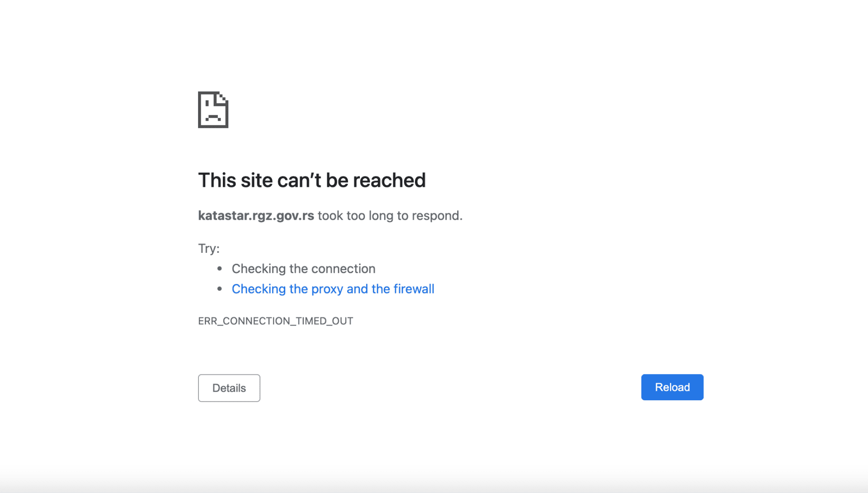Click the "This site can't be reached" heading
The image size is (868, 493).
pos(311,180)
